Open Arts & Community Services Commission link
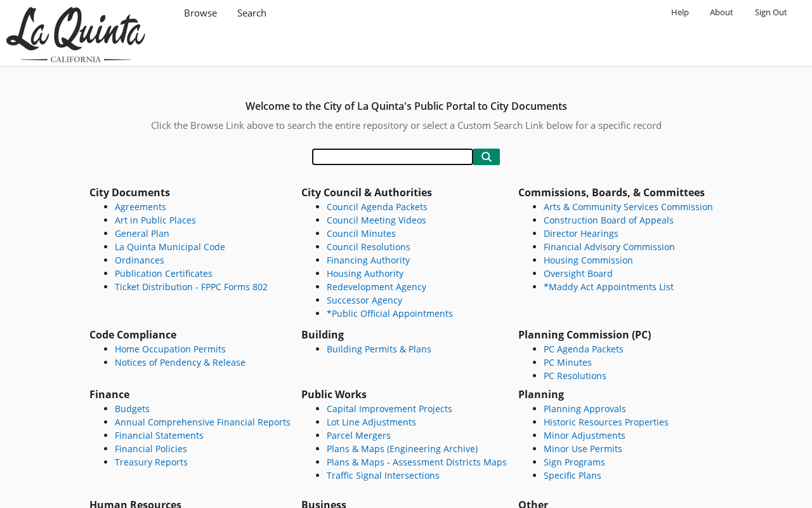Image resolution: width=812 pixels, height=508 pixels. (x=628, y=207)
